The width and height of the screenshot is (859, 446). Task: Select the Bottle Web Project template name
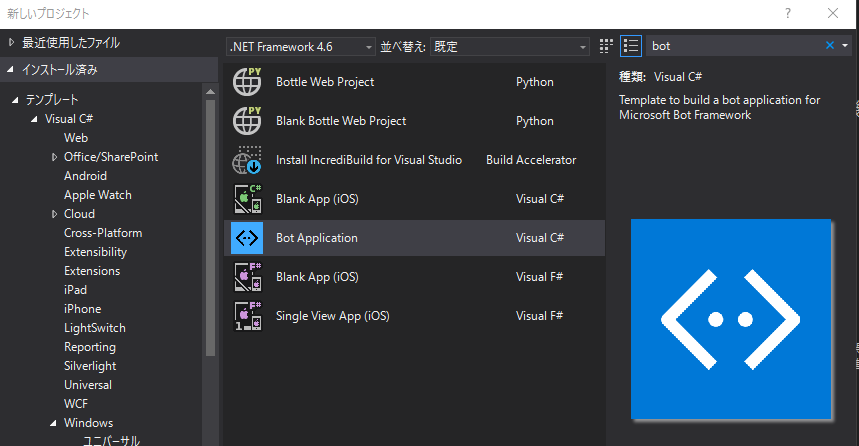(x=325, y=82)
